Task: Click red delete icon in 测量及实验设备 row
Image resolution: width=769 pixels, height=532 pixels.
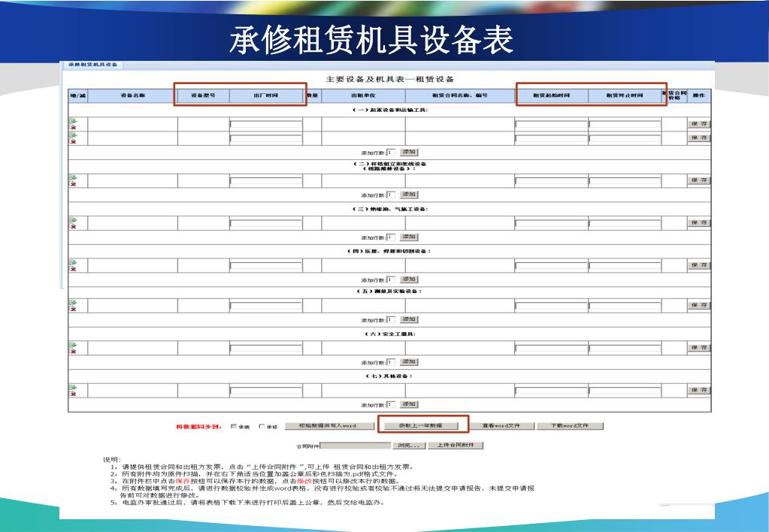Action: click(x=74, y=309)
